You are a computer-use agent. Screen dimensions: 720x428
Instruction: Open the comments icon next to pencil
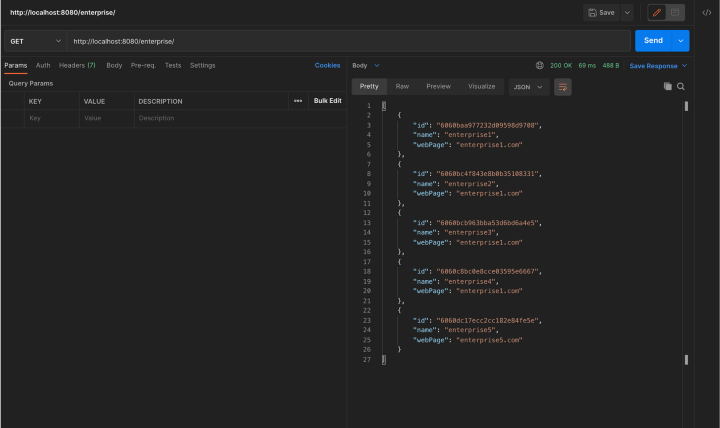tap(675, 13)
